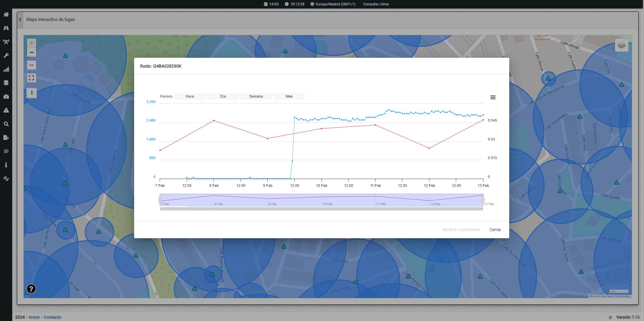Select the wrench tools icon
The height and width of the screenshot is (321, 644).
[6, 55]
